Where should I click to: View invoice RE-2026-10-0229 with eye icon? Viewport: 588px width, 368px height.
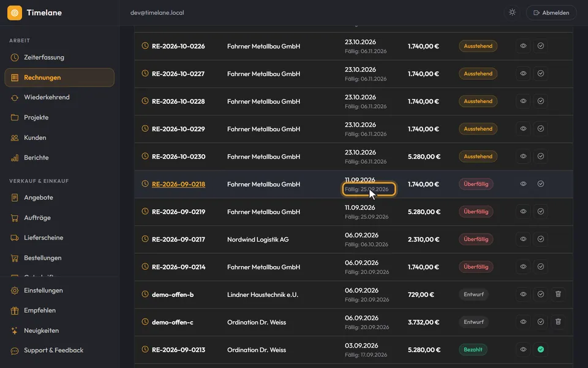click(x=523, y=129)
